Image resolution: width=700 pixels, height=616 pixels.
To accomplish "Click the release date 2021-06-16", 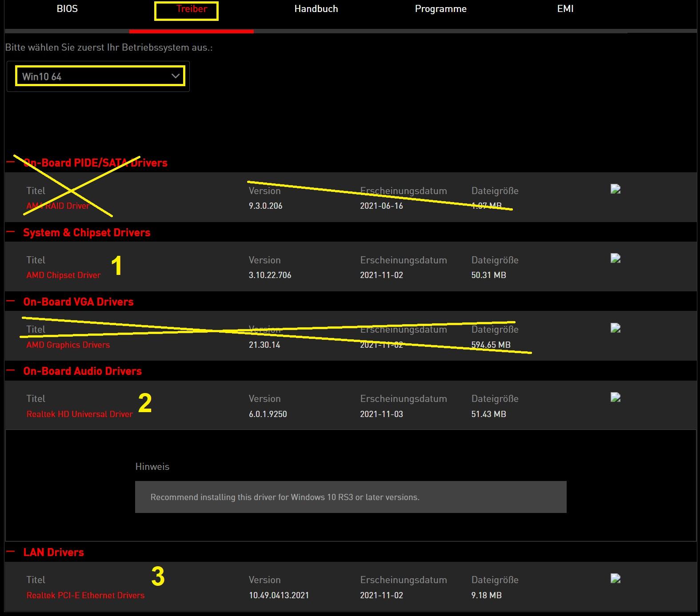I will (x=381, y=206).
